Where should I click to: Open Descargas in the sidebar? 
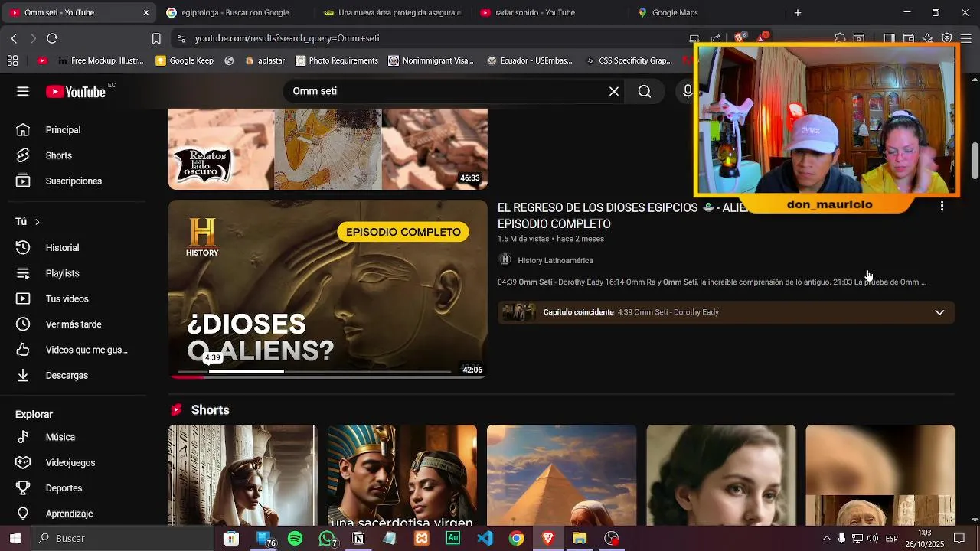[67, 376]
